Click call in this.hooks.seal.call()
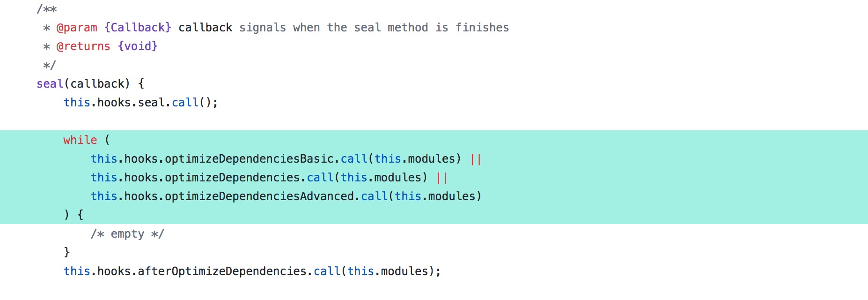This screenshot has height=300, width=868. tap(185, 103)
